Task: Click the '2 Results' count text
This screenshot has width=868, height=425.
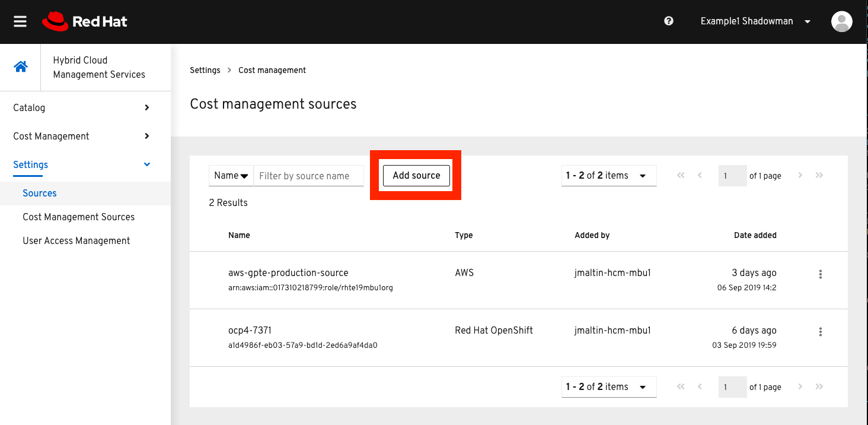Action: [x=228, y=202]
